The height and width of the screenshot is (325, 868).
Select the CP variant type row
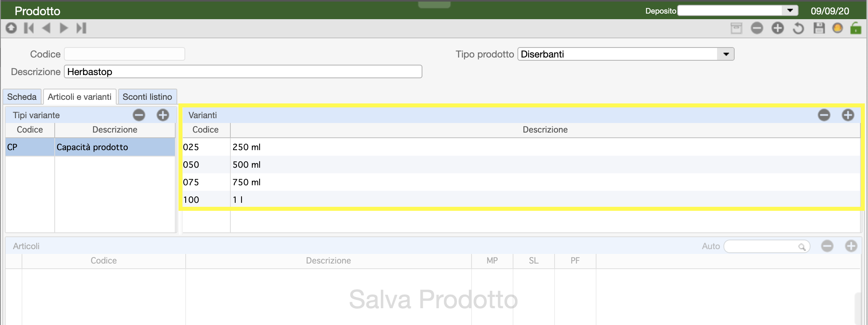tap(90, 147)
